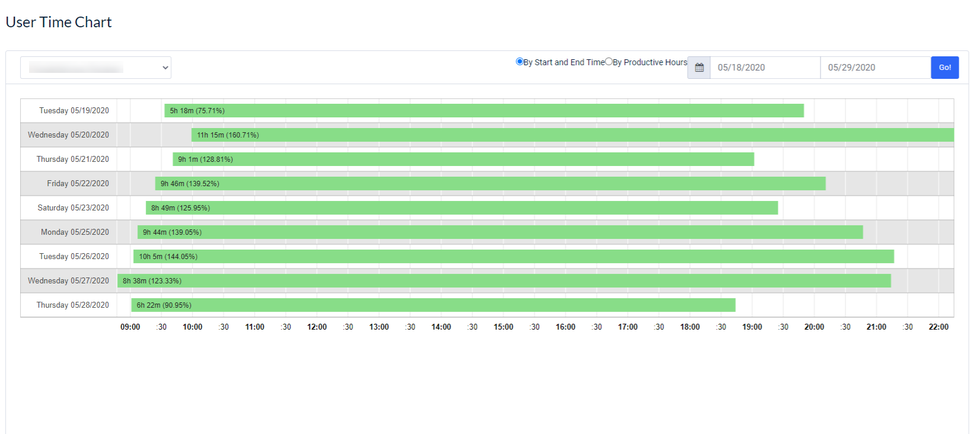Image resolution: width=980 pixels, height=434 pixels.
Task: Select By Productive Hours radio button
Action: (608, 61)
